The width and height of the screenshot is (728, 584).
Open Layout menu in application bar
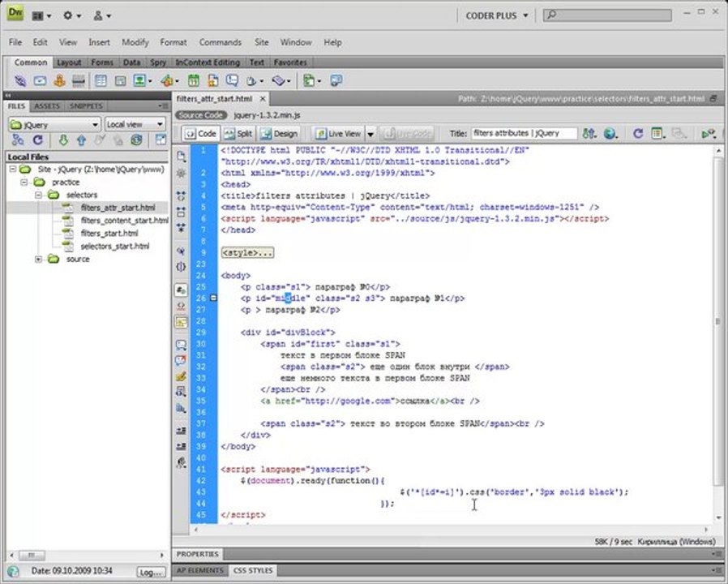[41, 15]
